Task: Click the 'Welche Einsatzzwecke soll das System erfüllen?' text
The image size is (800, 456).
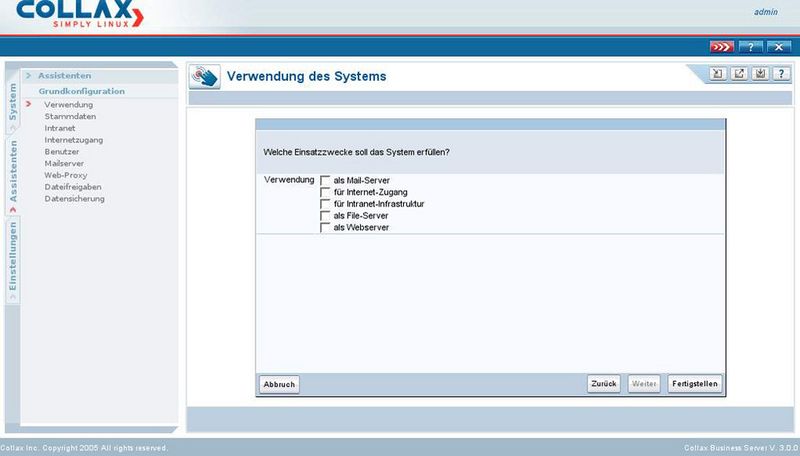Action: [356, 152]
